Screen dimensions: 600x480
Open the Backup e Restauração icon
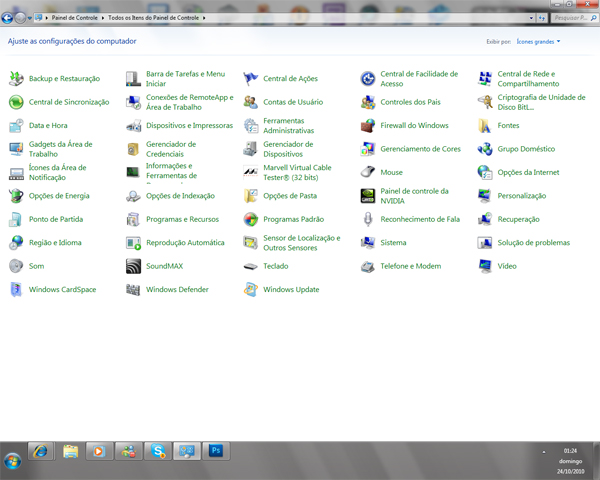point(16,78)
